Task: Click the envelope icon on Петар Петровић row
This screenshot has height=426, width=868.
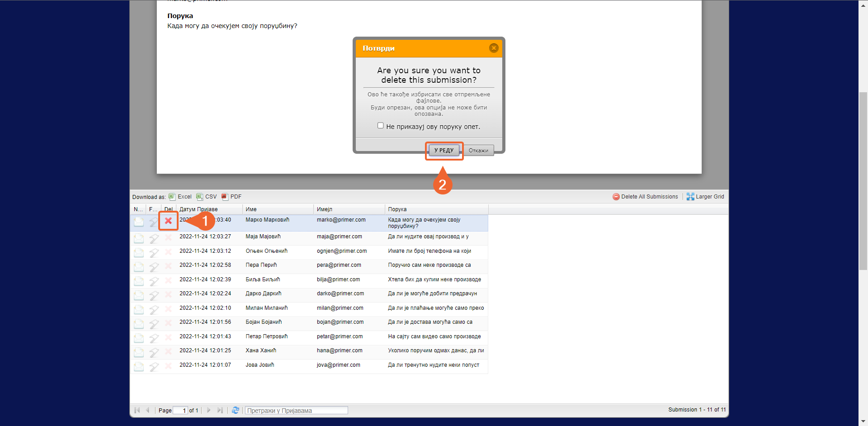Action: click(139, 338)
